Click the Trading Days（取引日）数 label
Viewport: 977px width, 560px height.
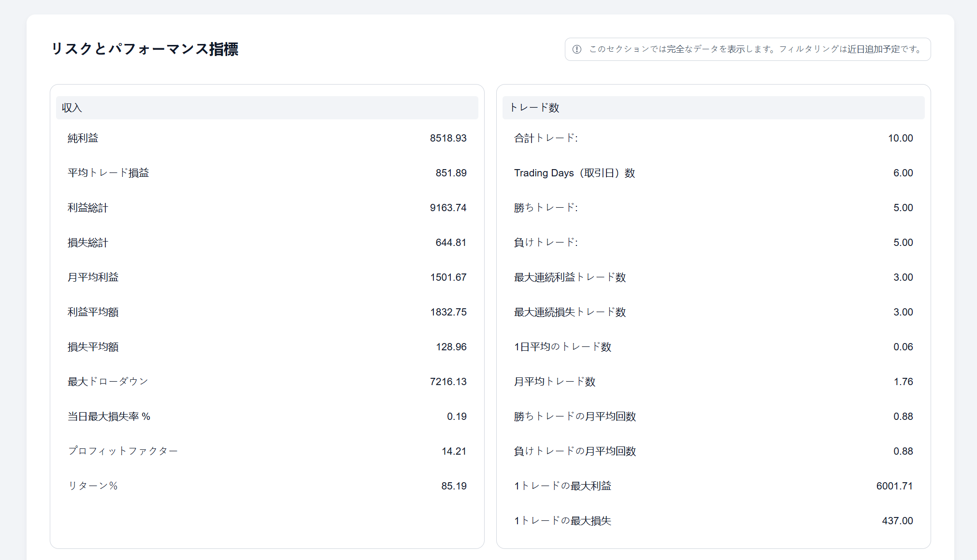[x=575, y=173]
